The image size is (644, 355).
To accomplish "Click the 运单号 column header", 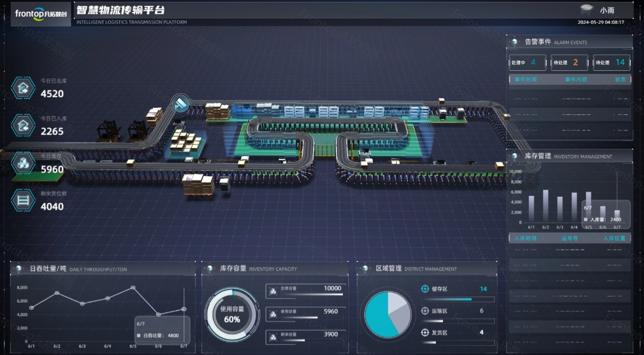I will [x=569, y=238].
